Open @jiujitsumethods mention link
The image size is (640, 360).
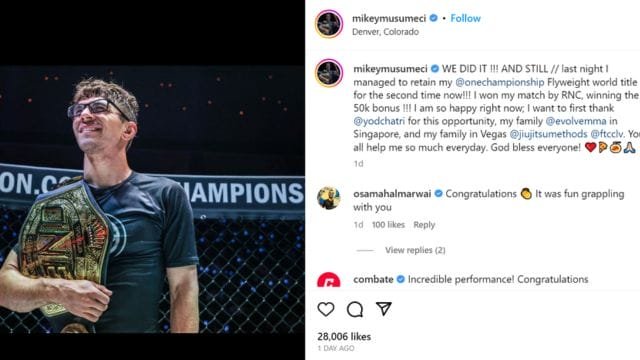tap(548, 134)
